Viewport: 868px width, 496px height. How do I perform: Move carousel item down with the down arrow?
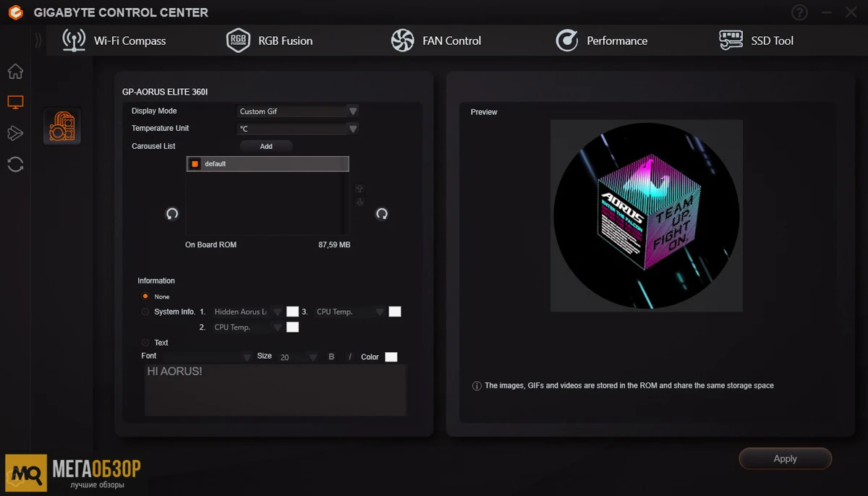[359, 202]
